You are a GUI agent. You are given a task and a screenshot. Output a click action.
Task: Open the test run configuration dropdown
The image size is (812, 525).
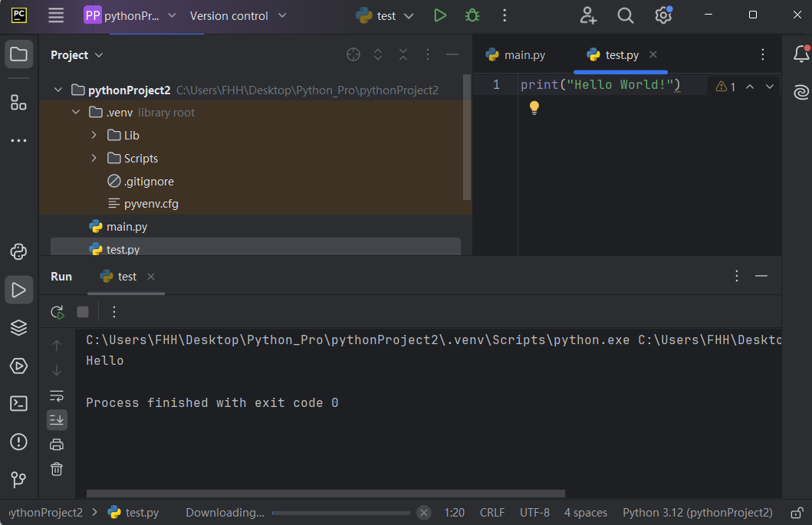pos(386,15)
